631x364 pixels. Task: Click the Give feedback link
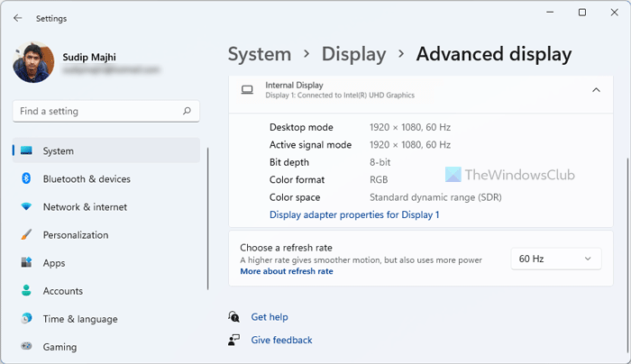point(281,341)
